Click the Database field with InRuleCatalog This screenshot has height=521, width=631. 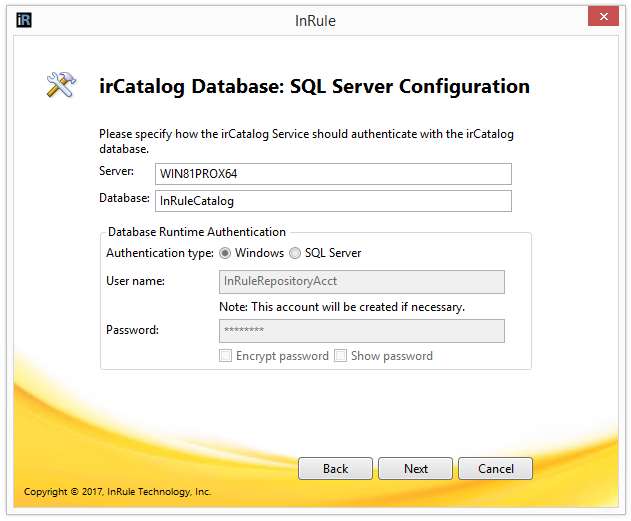click(x=333, y=201)
